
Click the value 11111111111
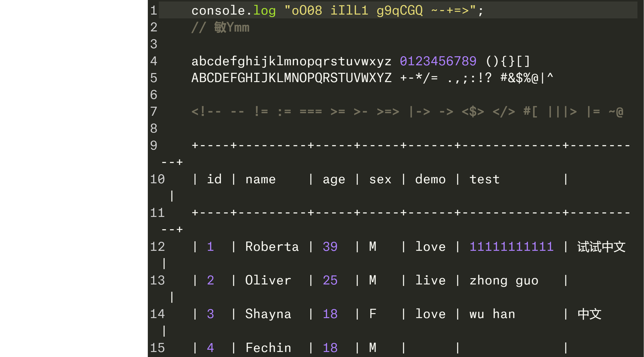click(511, 247)
